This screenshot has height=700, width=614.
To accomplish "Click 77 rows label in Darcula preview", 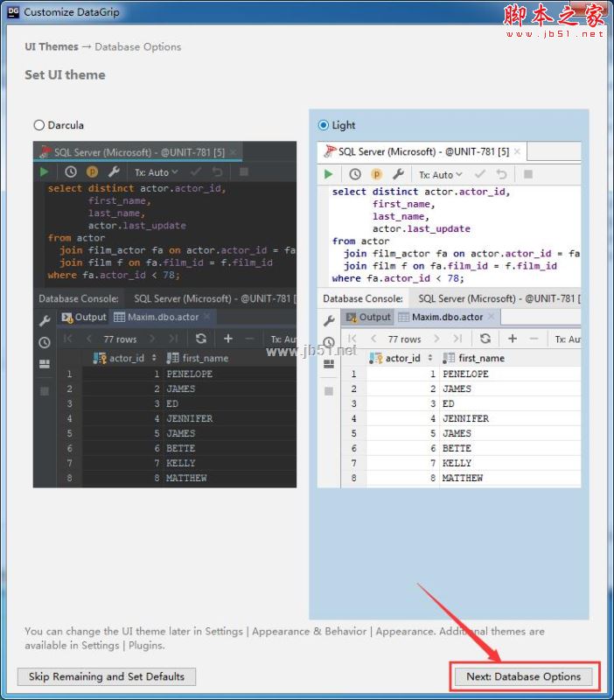I will pos(120,339).
